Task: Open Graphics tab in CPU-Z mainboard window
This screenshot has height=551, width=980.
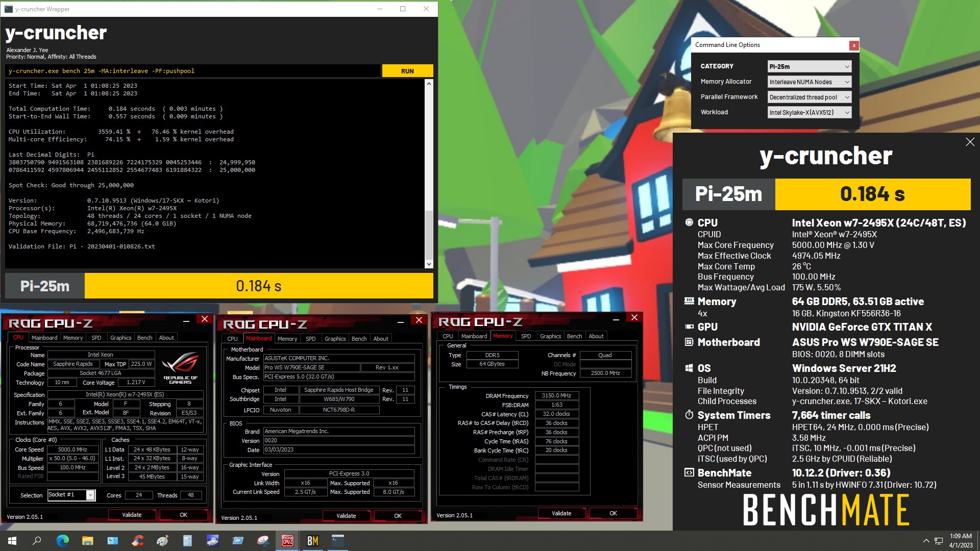Action: [x=335, y=339]
